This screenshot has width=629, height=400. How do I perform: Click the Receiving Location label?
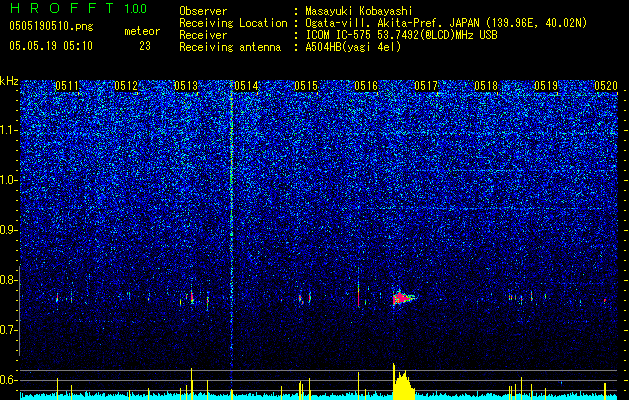pos(233,24)
